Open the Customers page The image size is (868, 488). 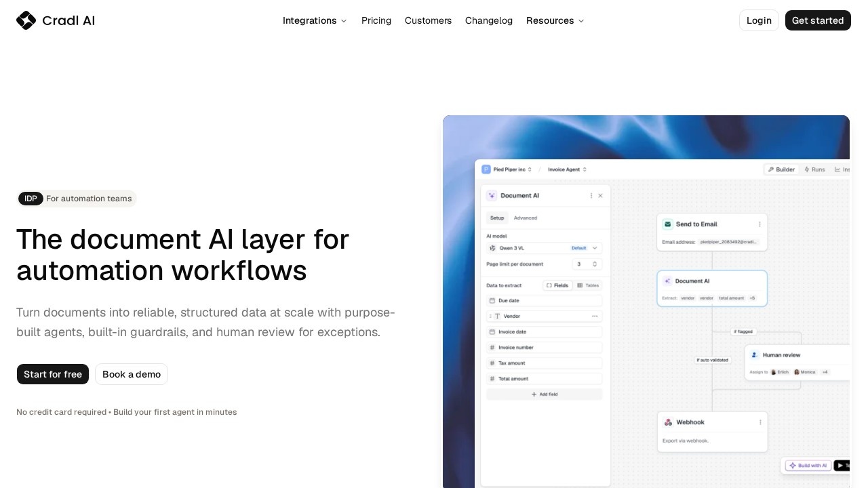point(428,20)
